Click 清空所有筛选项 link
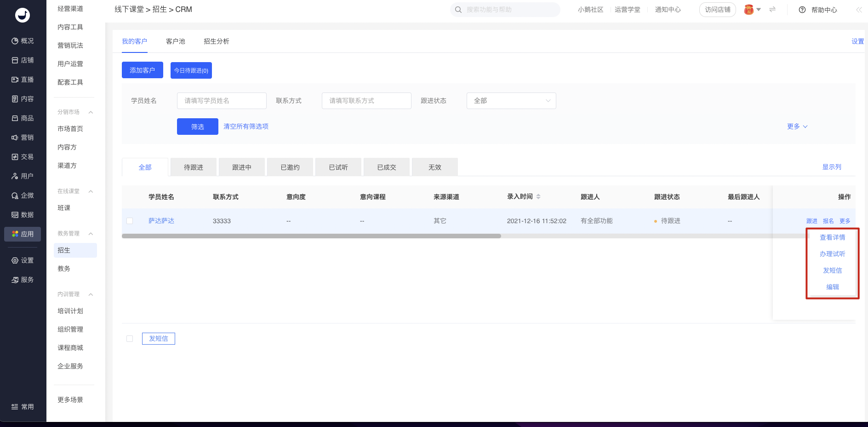The height and width of the screenshot is (427, 868). point(246,127)
